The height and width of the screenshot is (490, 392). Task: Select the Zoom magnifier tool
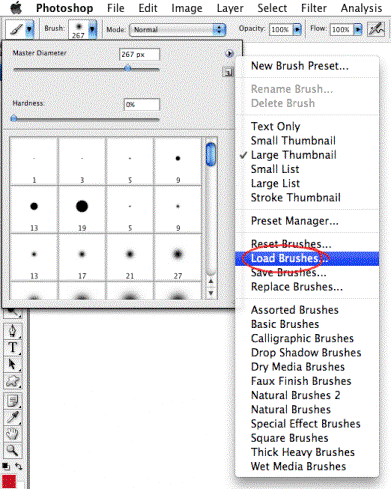point(12,451)
